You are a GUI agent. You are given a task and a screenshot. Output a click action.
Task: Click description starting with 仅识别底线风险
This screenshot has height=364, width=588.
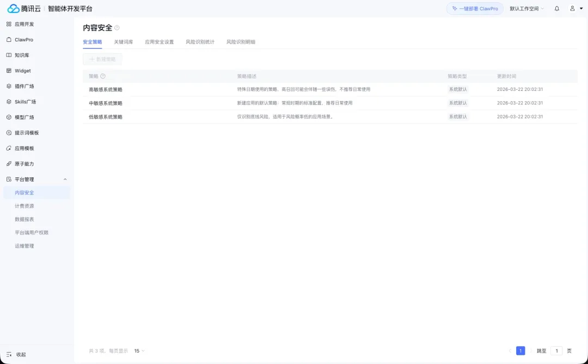286,116
